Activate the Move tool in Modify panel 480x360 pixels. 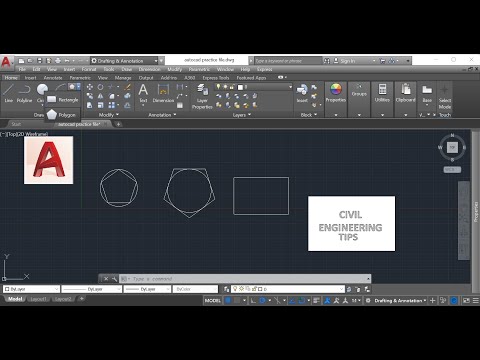(90, 87)
